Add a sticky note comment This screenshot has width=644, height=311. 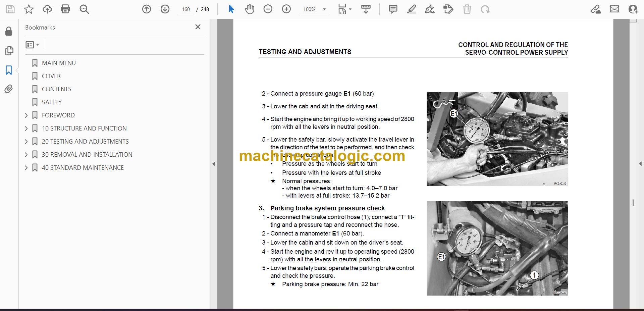[393, 9]
